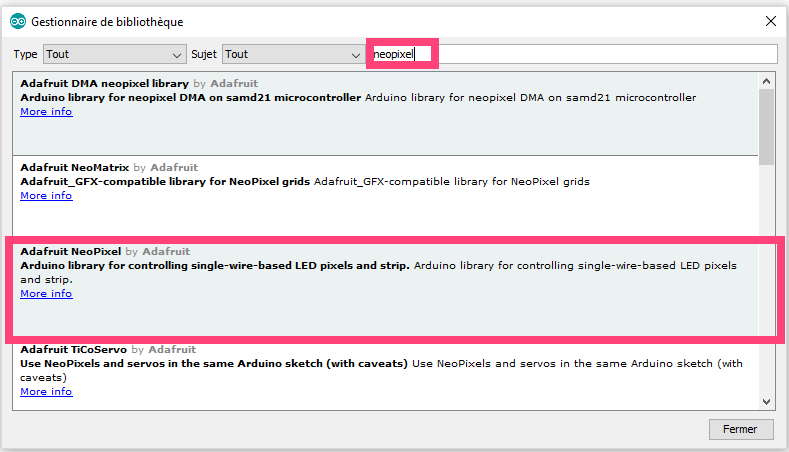Select the Adafruit TiCoServo library entry

pyautogui.click(x=385, y=376)
